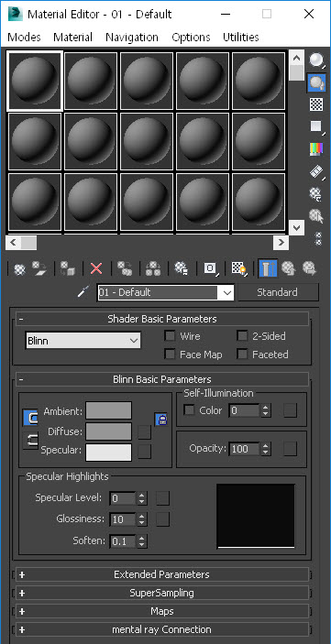Toggle the checkered Background pattern icon
331x644 pixels.
click(x=316, y=104)
